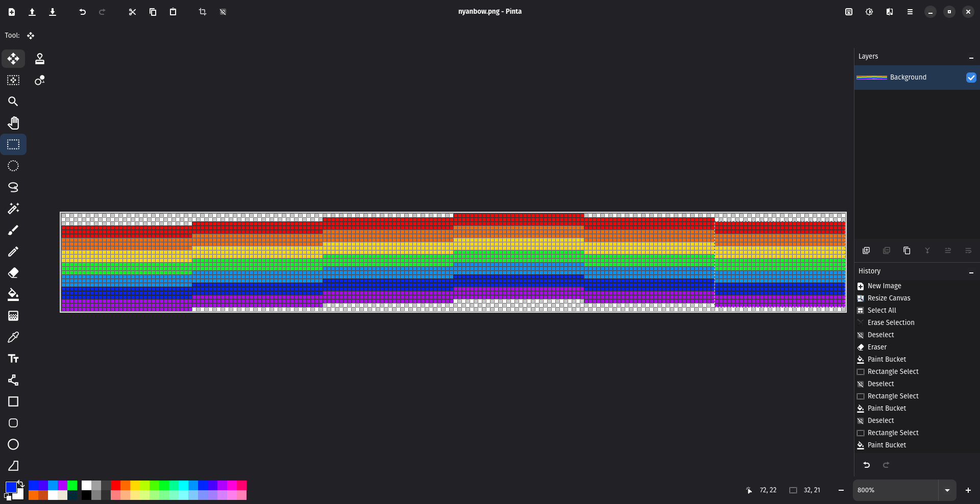The image size is (980, 504).
Task: Zoom out with the minus button
Action: (841, 490)
